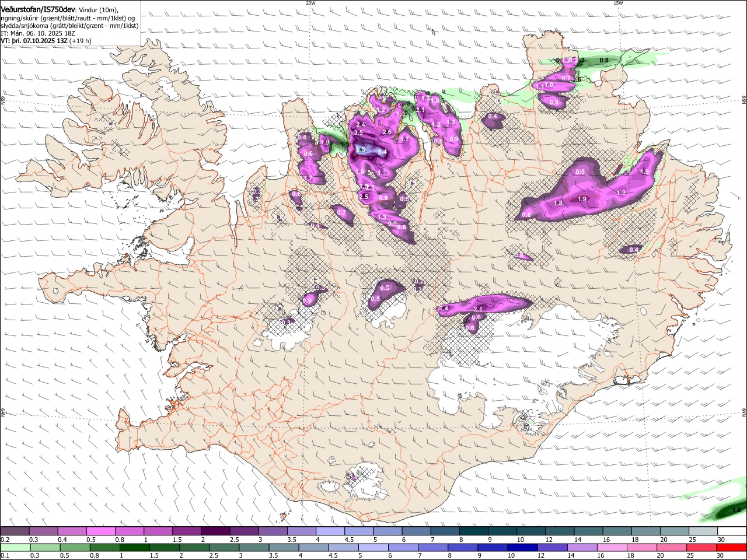The width and height of the screenshot is (747, 560).
Task: Pick the lower scale green swatch at 0.5
Action: tap(75, 548)
